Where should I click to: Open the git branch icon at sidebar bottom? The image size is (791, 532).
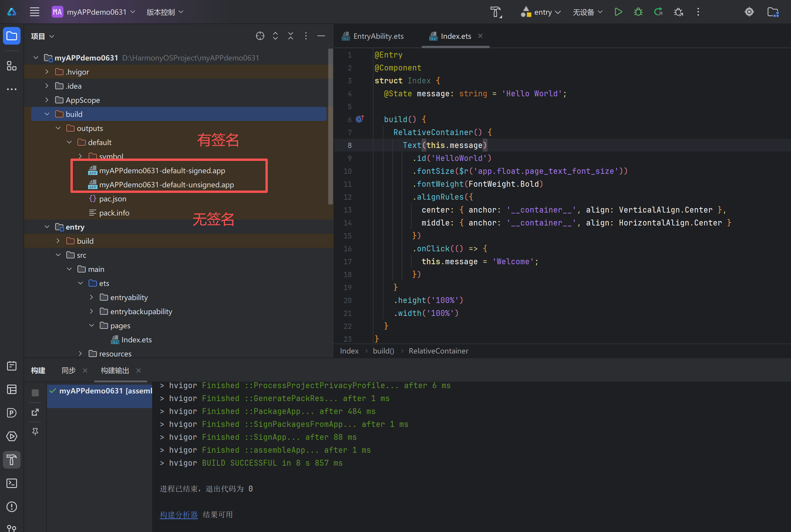coord(12,528)
